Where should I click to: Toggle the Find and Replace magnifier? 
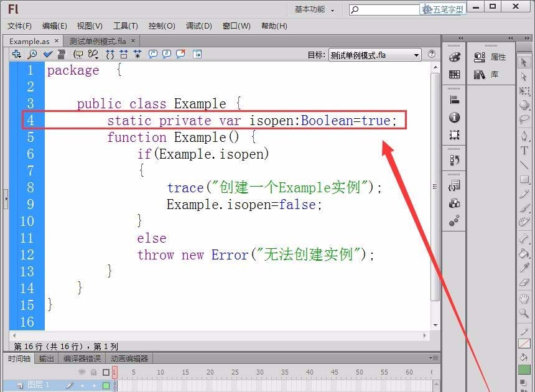point(32,54)
